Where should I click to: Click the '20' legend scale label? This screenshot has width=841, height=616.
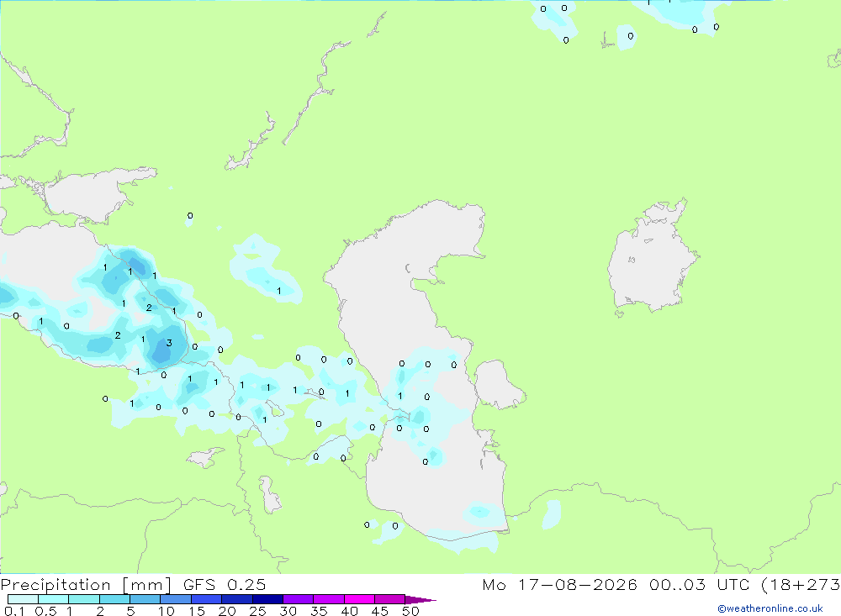pyautogui.click(x=227, y=611)
